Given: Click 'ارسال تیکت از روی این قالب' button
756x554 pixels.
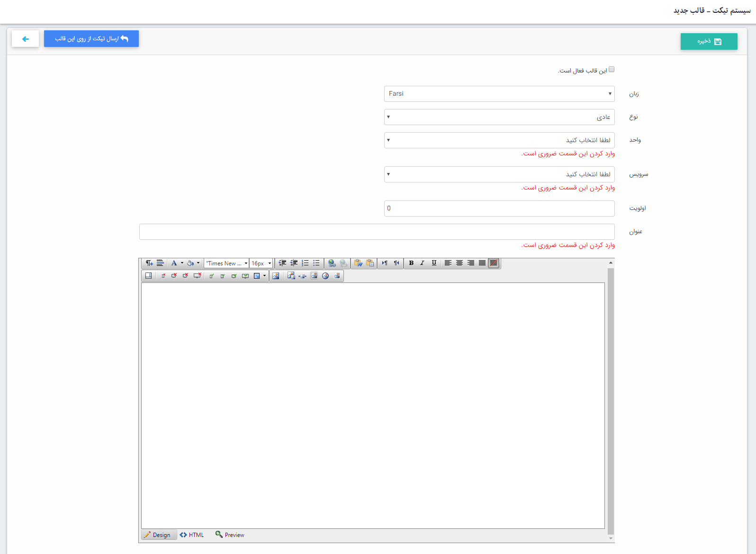Looking at the screenshot, I should (91, 38).
